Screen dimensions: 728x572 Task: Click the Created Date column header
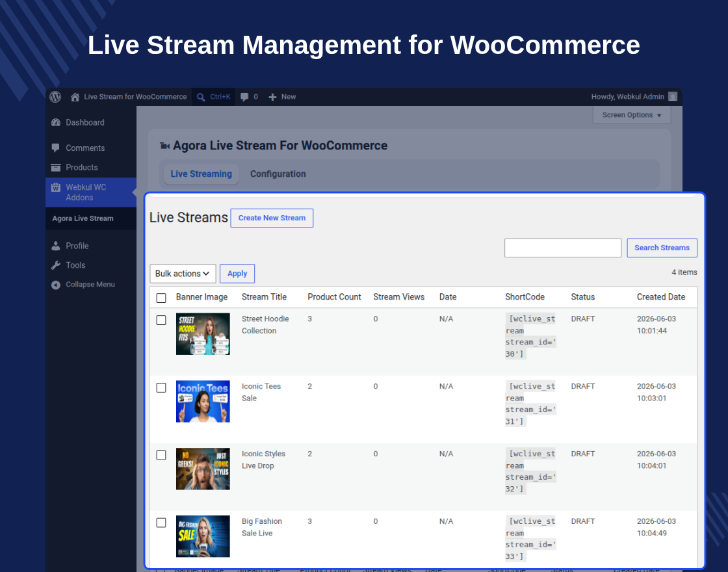(661, 297)
